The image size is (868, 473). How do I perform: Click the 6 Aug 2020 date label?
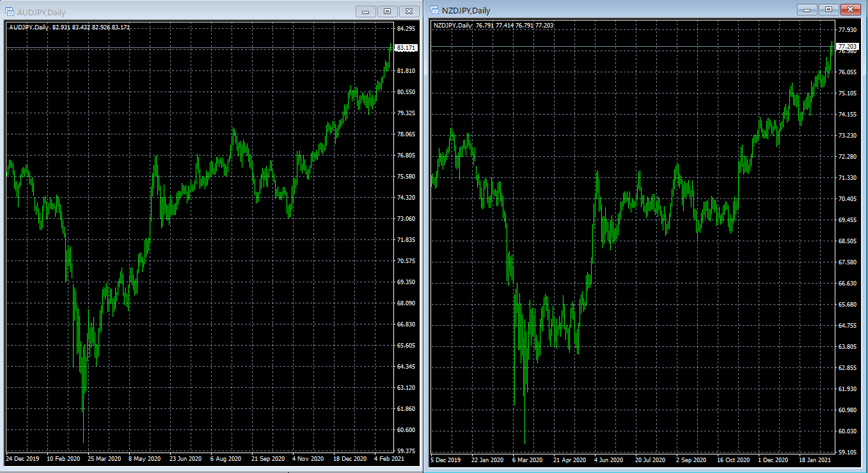(x=227, y=459)
